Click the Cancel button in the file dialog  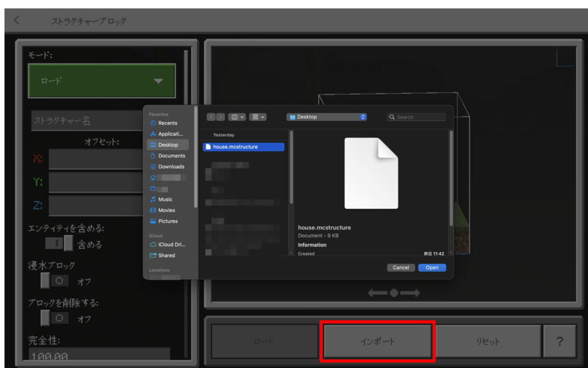coord(401,267)
